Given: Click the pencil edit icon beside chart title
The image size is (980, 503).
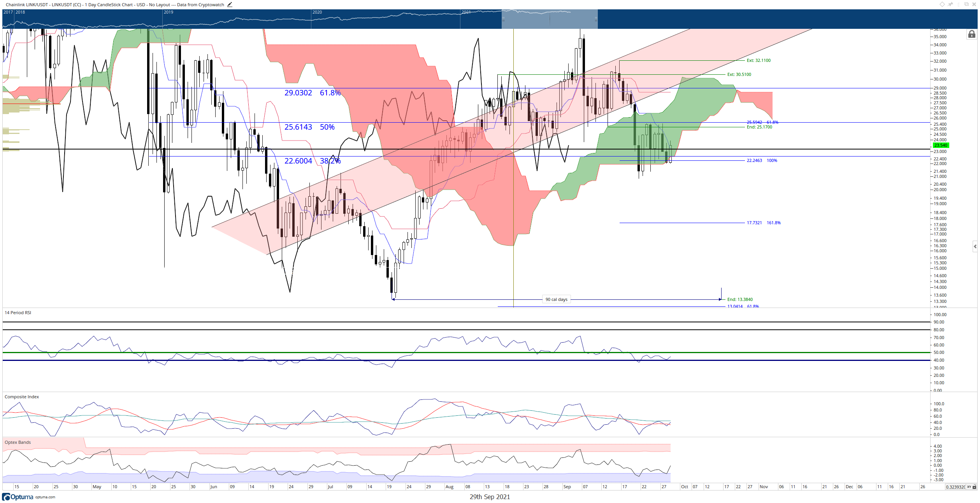Looking at the screenshot, I should 230,5.
